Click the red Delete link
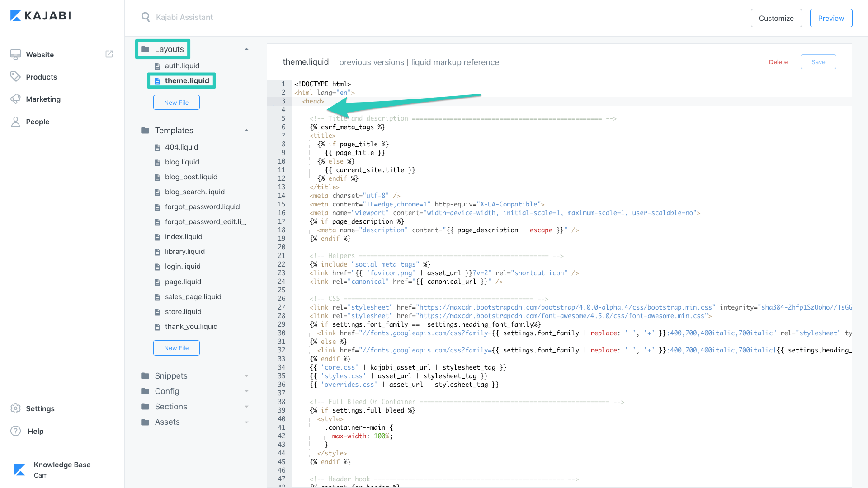Image resolution: width=868 pixels, height=488 pixels. pyautogui.click(x=778, y=62)
